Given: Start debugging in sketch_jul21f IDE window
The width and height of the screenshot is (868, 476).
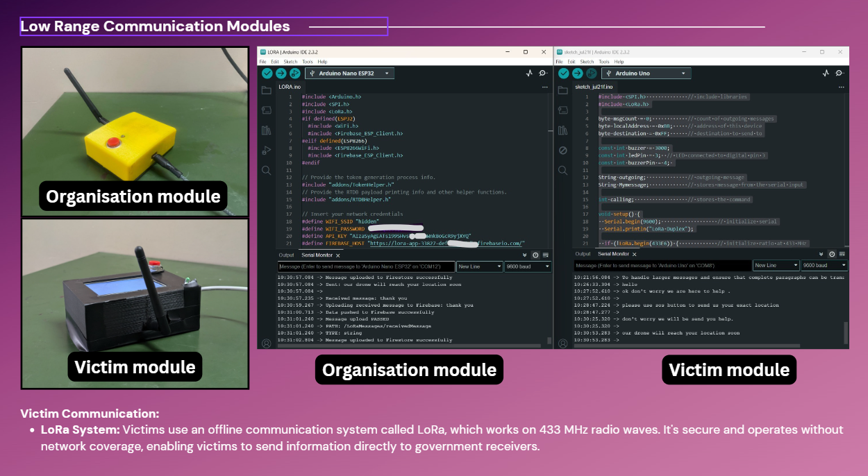Looking at the screenshot, I should [591, 73].
